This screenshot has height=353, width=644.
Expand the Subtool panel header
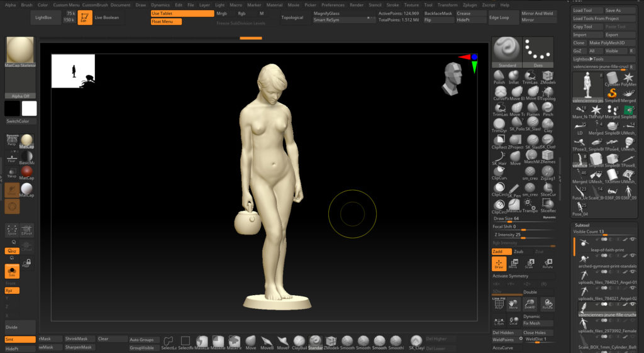coord(581,225)
